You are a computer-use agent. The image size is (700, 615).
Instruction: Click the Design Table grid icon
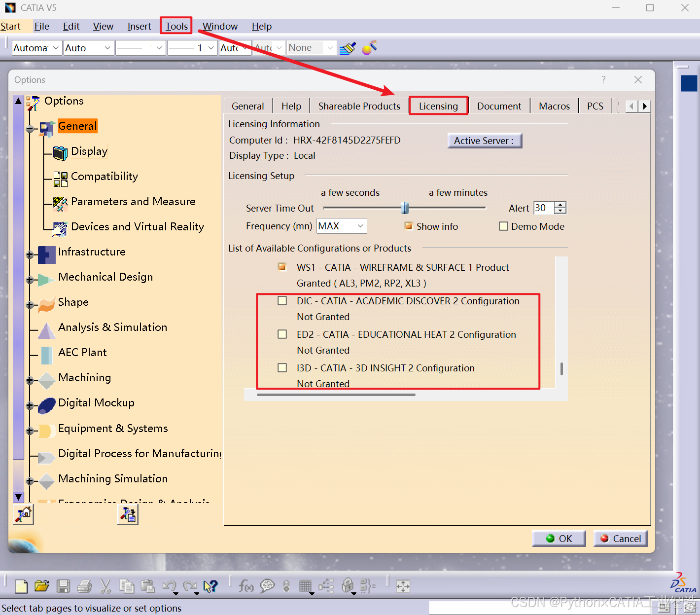pyautogui.click(x=306, y=586)
